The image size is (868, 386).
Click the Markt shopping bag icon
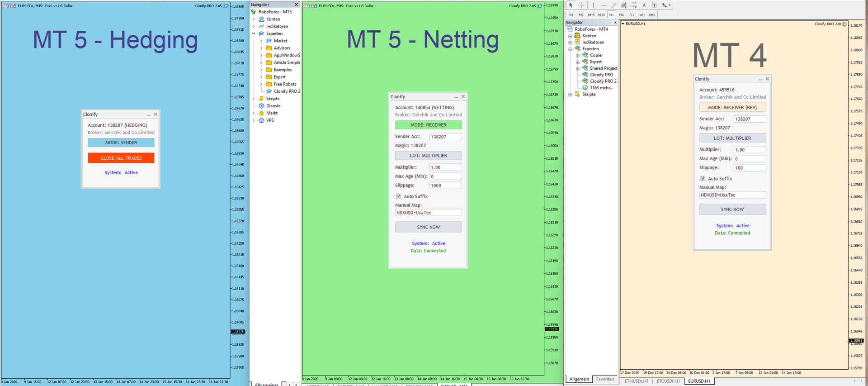(x=261, y=113)
